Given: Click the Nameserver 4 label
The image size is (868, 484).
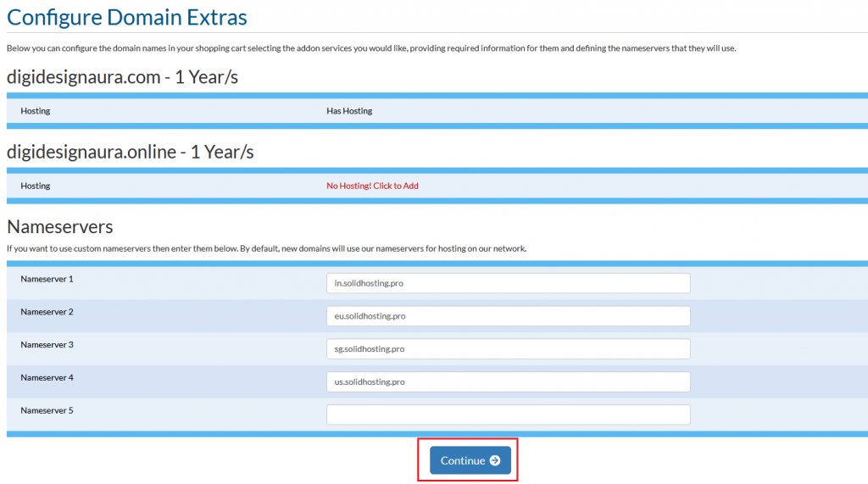Looking at the screenshot, I should tap(47, 377).
